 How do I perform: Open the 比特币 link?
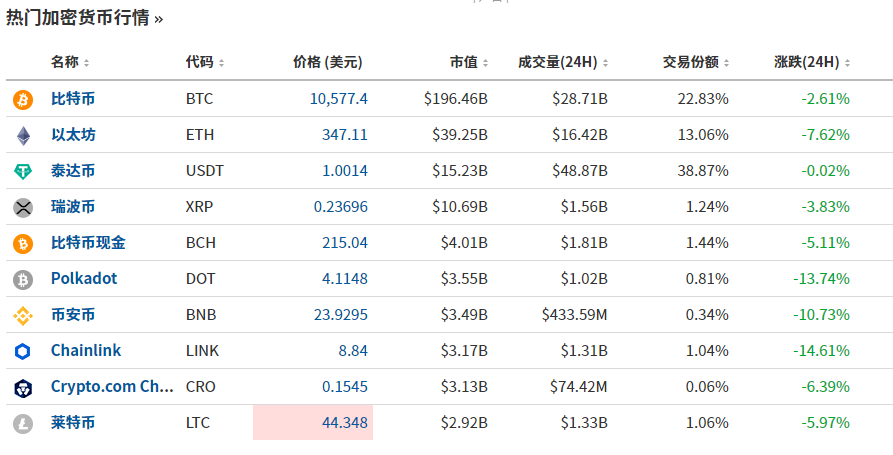73,99
